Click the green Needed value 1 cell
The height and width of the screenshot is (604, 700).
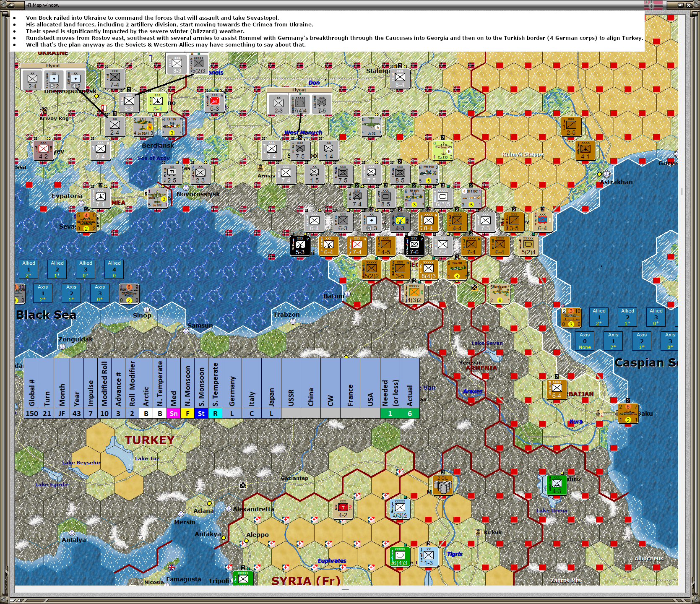coord(390,414)
